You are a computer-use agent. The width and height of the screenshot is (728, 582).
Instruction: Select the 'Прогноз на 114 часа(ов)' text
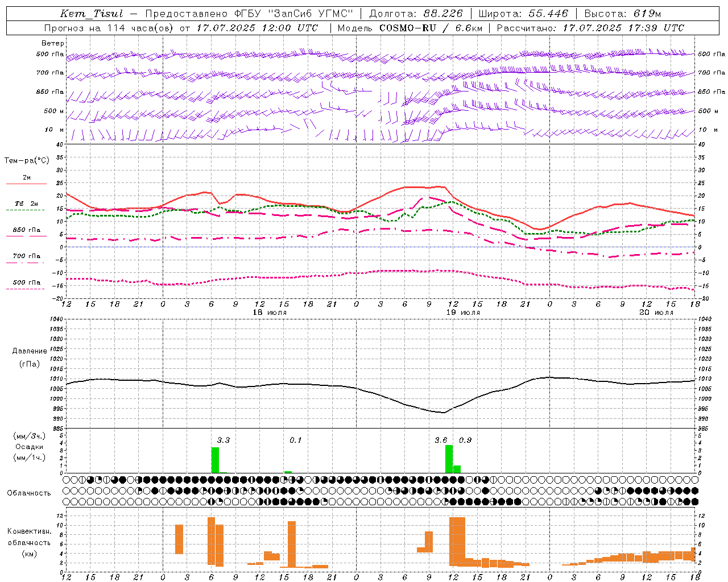[x=110, y=28]
